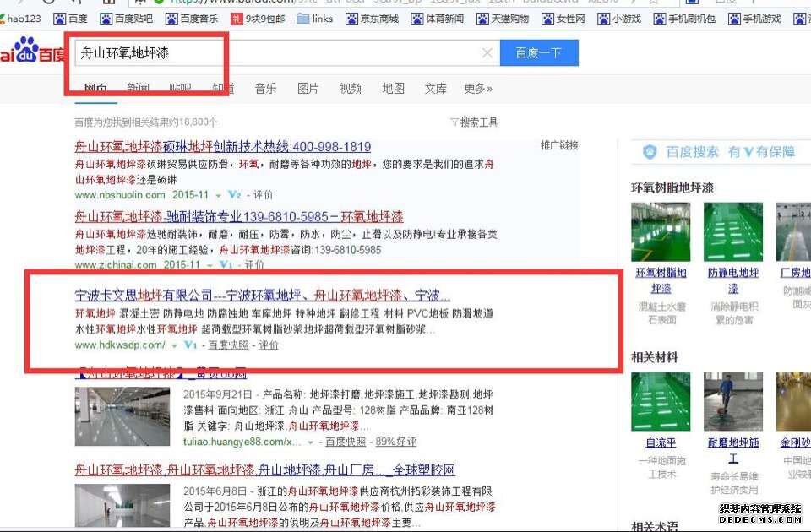Open result 宁波卡文思地坪有限公司
Image resolution: width=811 pixels, height=532 pixels.
pos(263,296)
